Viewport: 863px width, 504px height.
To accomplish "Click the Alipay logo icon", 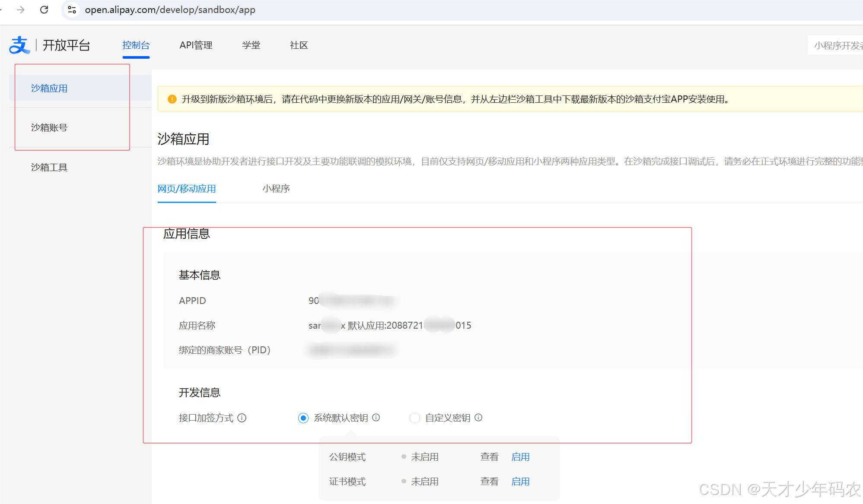I will pos(19,45).
